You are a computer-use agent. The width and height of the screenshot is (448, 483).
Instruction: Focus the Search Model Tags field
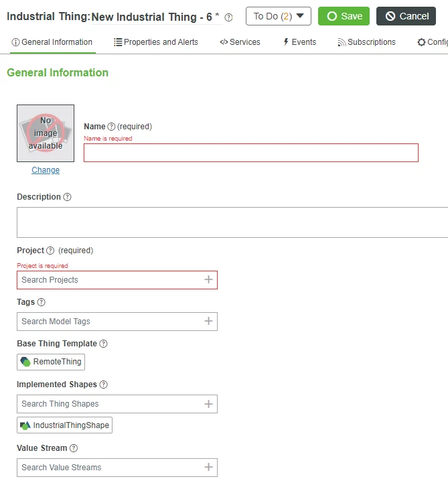(117, 322)
